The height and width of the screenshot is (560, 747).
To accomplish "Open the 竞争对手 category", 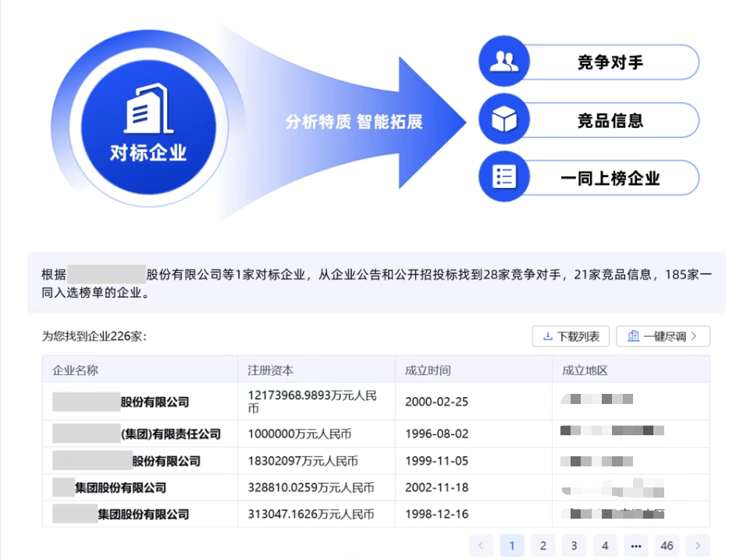I will pos(610,62).
